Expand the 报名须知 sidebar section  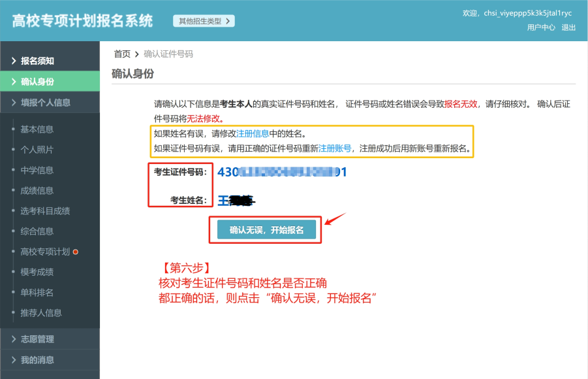(37, 61)
